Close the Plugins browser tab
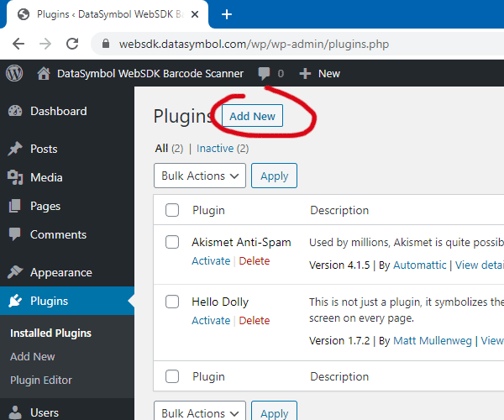The height and width of the screenshot is (420, 504). [195, 14]
